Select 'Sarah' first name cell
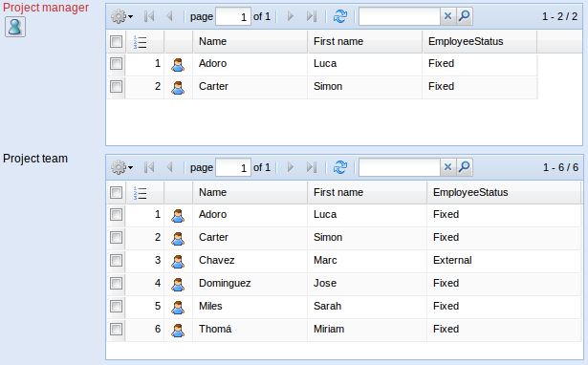Viewport: 588px width, 365px height. (x=367, y=306)
